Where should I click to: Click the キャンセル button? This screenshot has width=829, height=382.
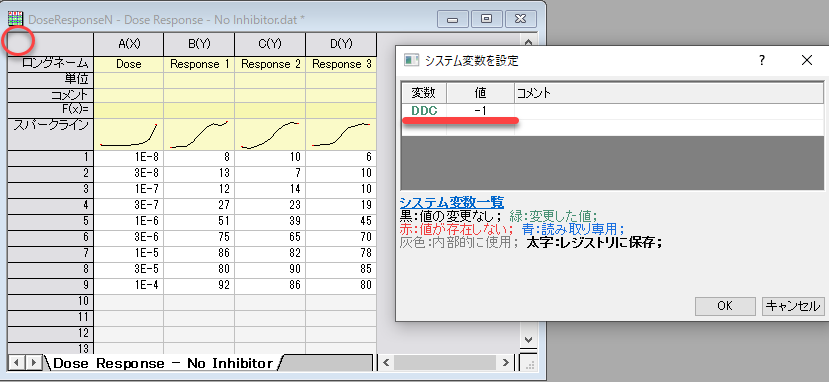pyautogui.click(x=793, y=306)
